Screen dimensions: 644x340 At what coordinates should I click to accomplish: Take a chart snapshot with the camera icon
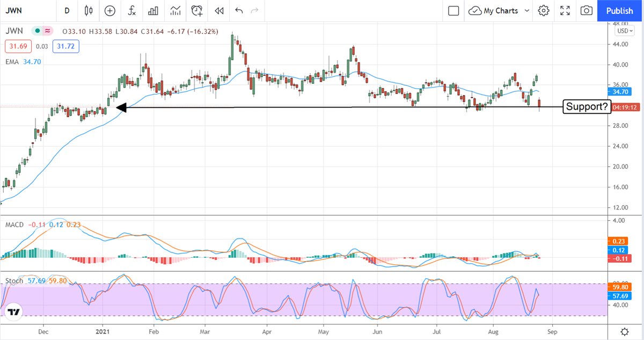[587, 11]
